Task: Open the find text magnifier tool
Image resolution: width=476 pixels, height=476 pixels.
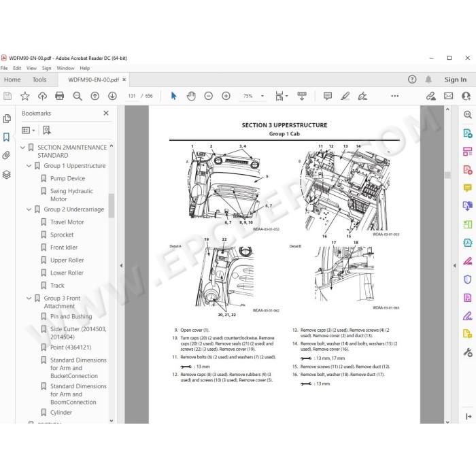Action: tap(78, 97)
